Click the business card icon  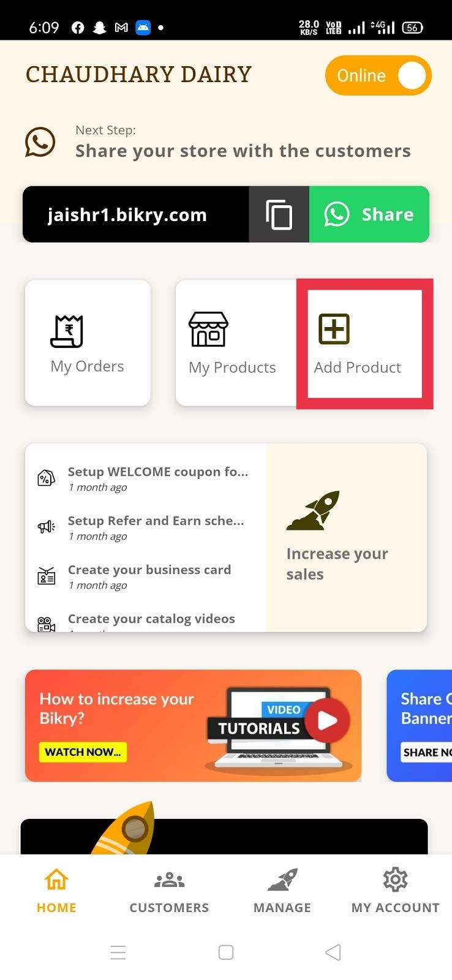click(x=47, y=576)
